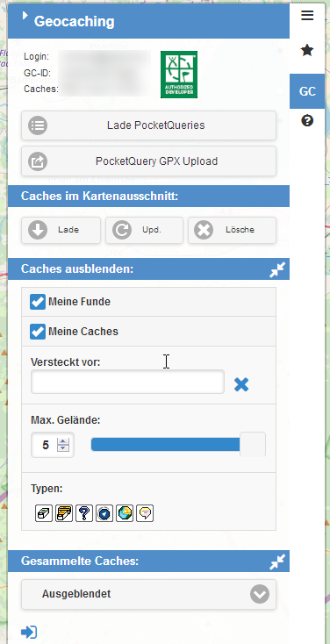
Task: Open the hamburger menu
Action: coord(307,16)
